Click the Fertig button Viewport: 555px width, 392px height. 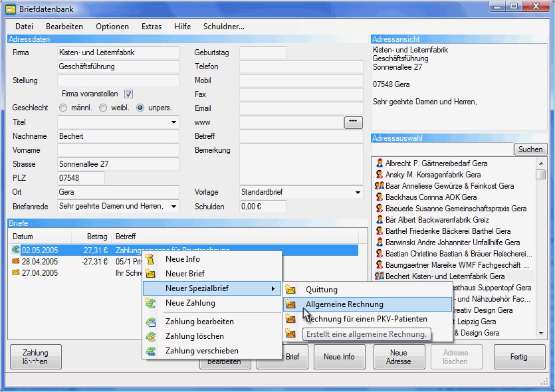click(519, 357)
